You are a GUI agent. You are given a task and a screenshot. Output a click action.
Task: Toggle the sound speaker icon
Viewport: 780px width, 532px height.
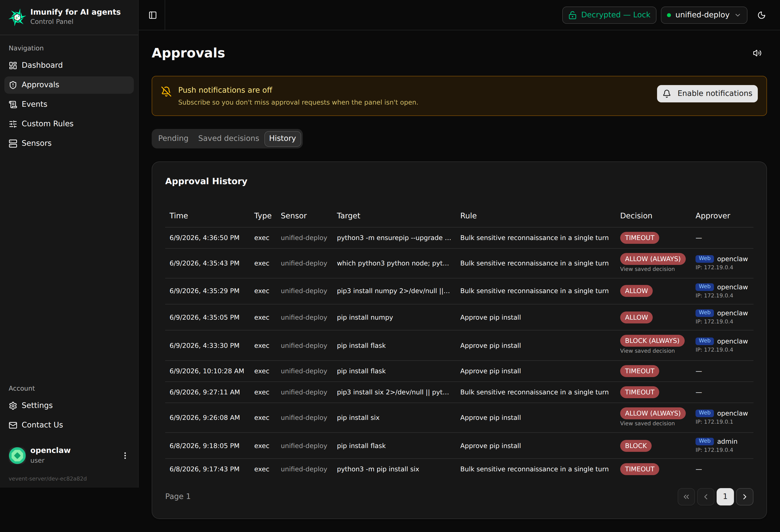757,53
